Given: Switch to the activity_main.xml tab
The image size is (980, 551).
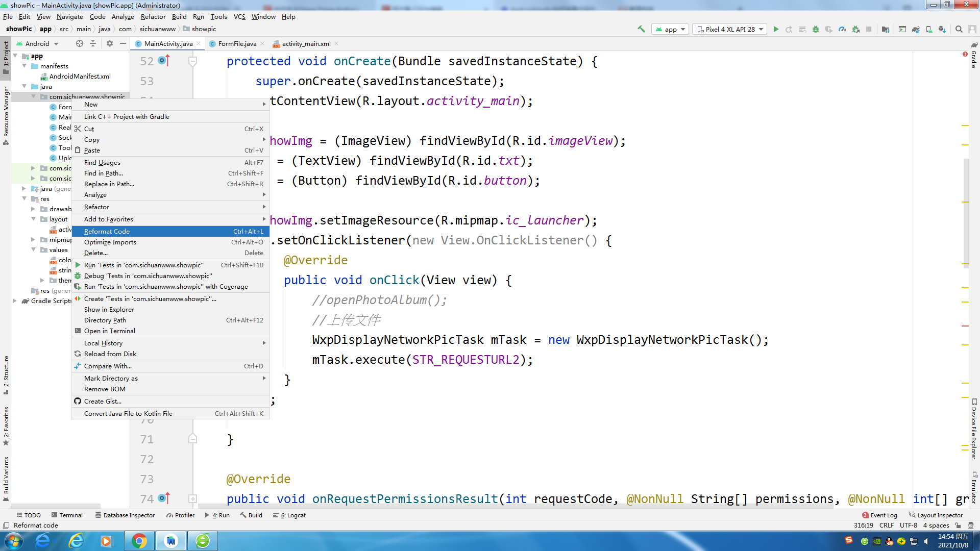Looking at the screenshot, I should tap(306, 43).
